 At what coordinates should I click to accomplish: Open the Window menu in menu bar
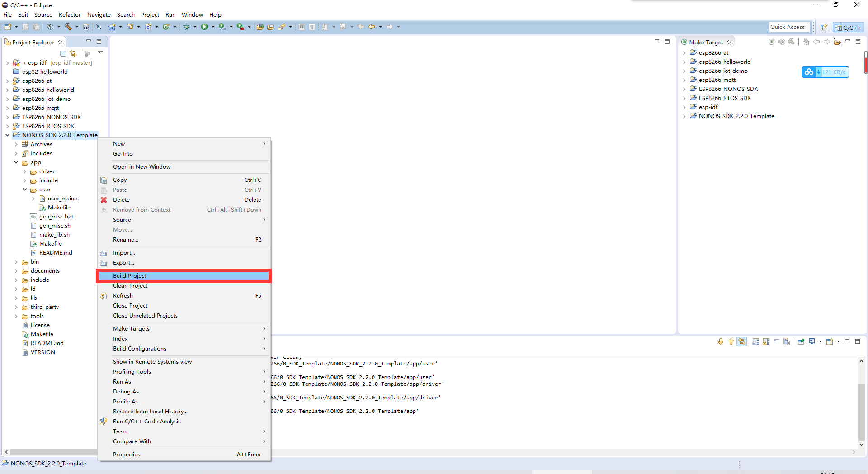pyautogui.click(x=192, y=14)
